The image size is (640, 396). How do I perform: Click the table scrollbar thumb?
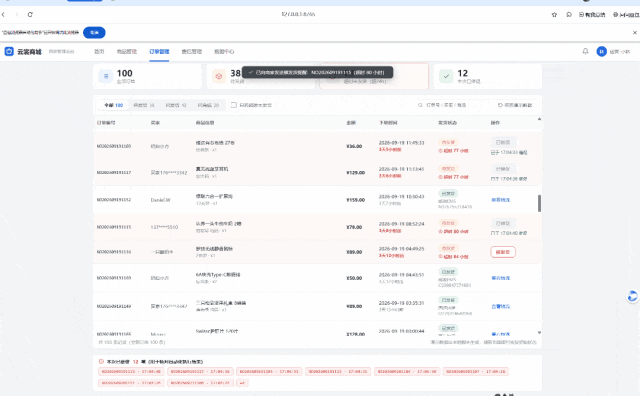coord(539,203)
